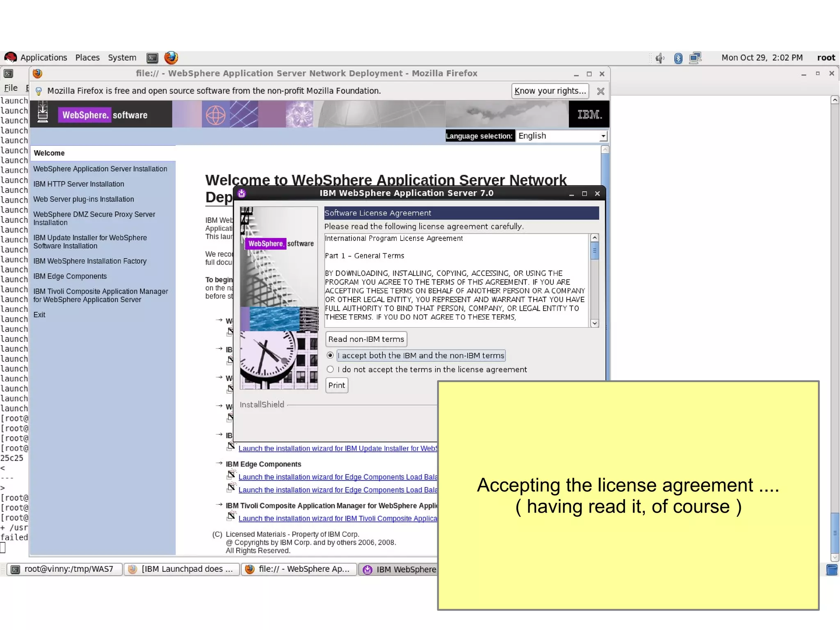
Task: Open IBM Tivoli Composite Application Manager page
Action: [100, 296]
